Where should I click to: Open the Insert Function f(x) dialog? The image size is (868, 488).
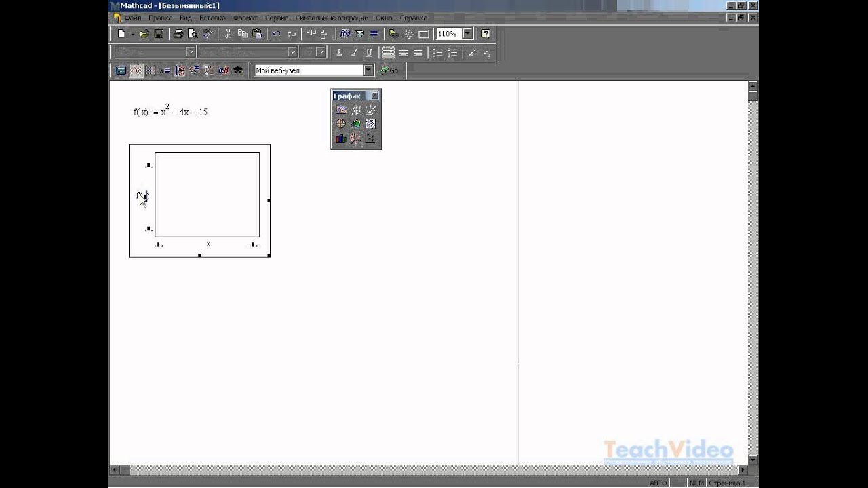[x=344, y=33]
